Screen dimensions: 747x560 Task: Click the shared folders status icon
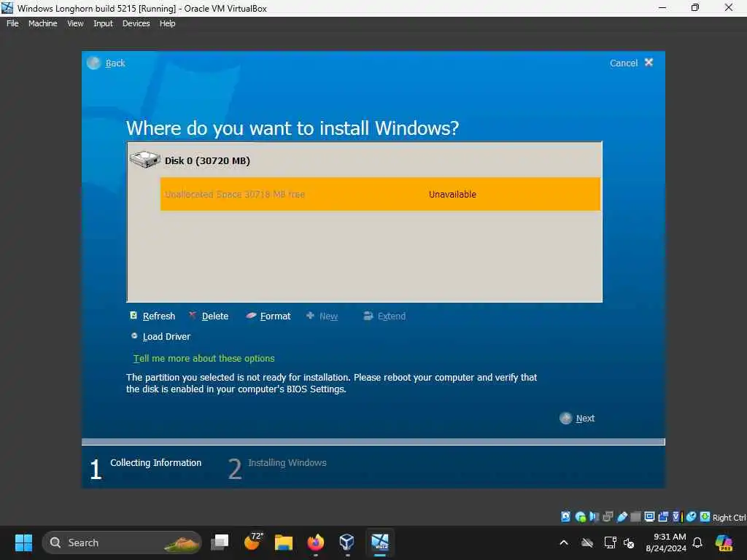pos(635,517)
